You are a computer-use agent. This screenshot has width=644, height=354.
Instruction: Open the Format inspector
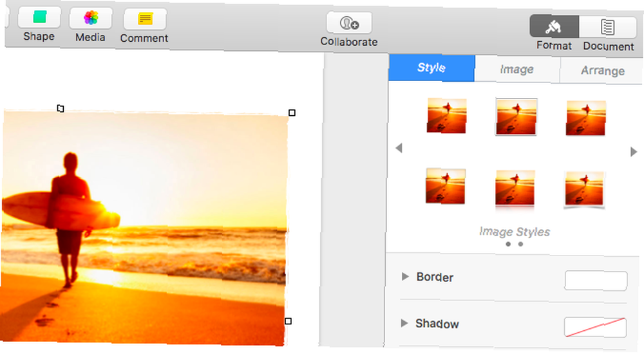(x=554, y=26)
